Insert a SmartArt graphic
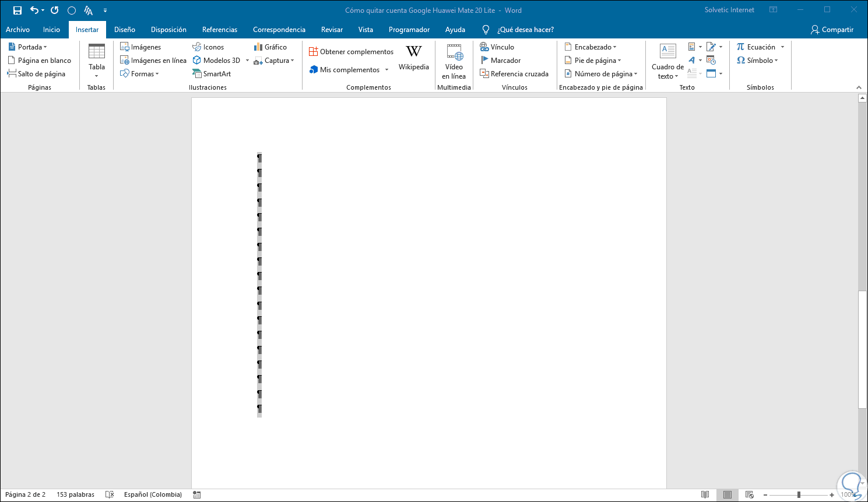 [212, 74]
